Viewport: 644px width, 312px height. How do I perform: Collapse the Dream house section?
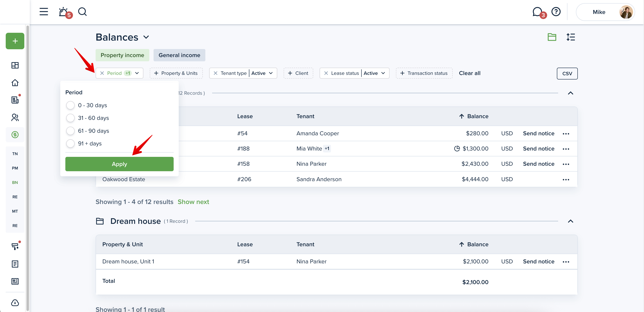click(x=570, y=221)
